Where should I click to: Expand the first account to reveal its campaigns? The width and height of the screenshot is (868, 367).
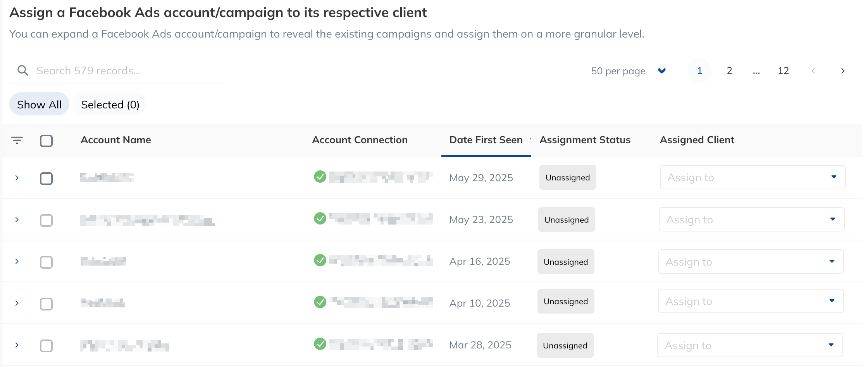[17, 178]
